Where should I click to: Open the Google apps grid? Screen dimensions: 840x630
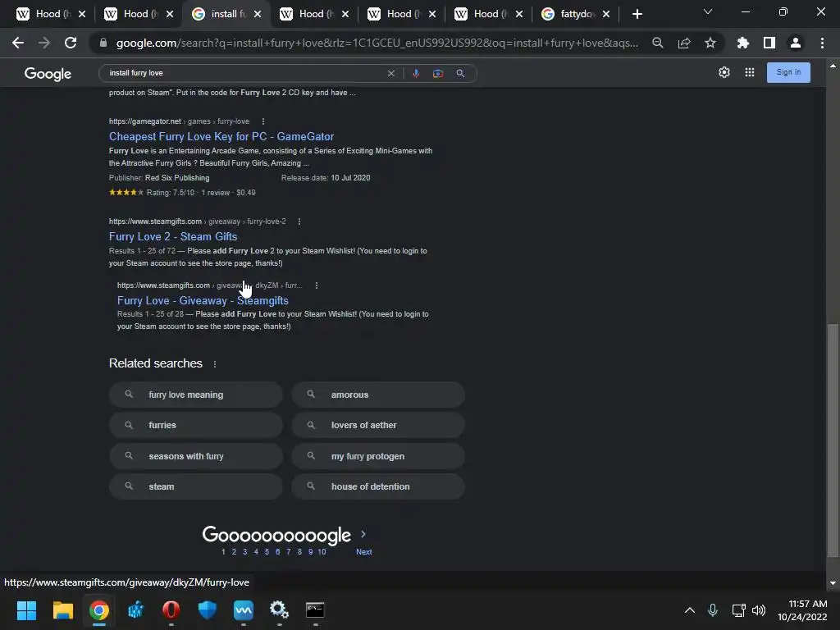click(750, 72)
